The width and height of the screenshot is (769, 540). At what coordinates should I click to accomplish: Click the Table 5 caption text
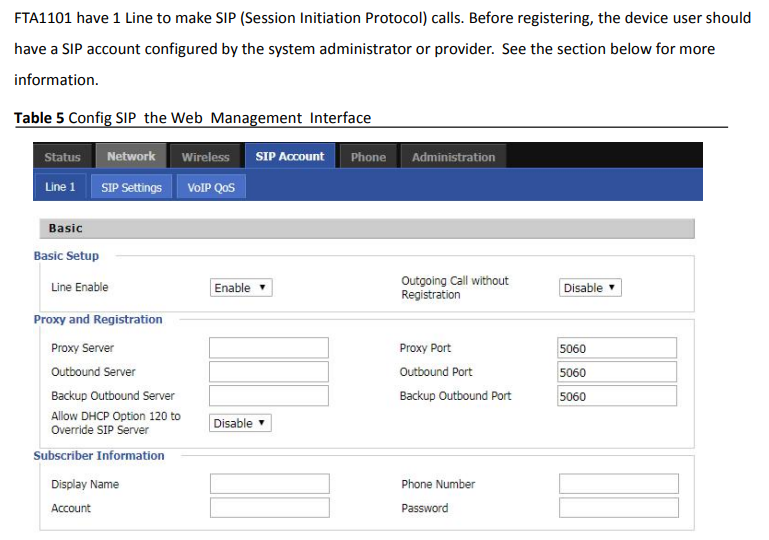coord(192,118)
